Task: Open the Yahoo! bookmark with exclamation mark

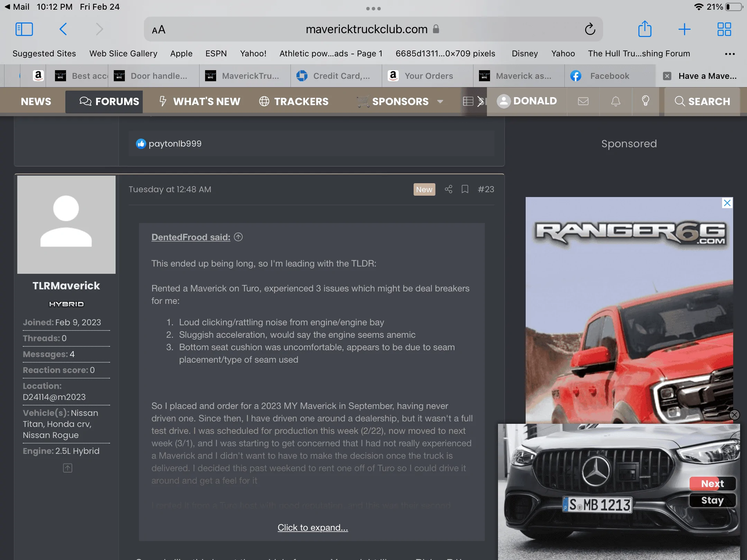Action: click(x=253, y=54)
